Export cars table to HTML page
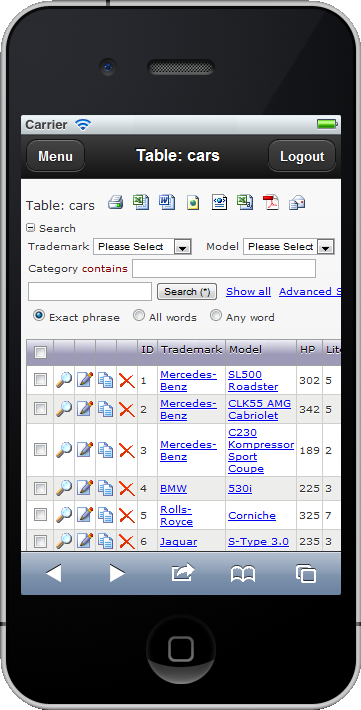The height and width of the screenshot is (710, 361). tap(193, 202)
